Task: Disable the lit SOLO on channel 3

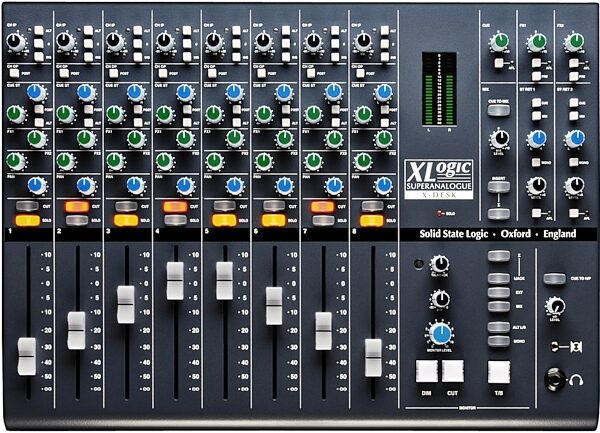Action: click(126, 220)
